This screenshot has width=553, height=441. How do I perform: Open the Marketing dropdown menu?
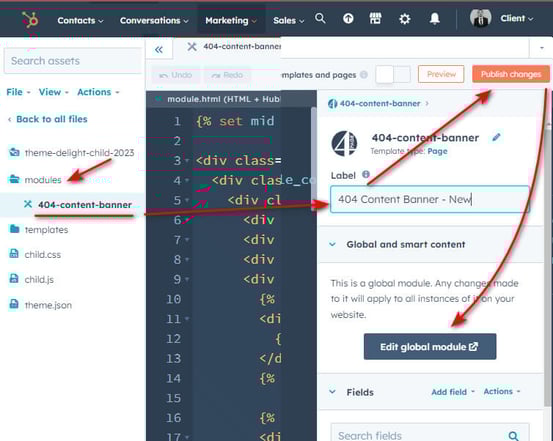point(231,20)
